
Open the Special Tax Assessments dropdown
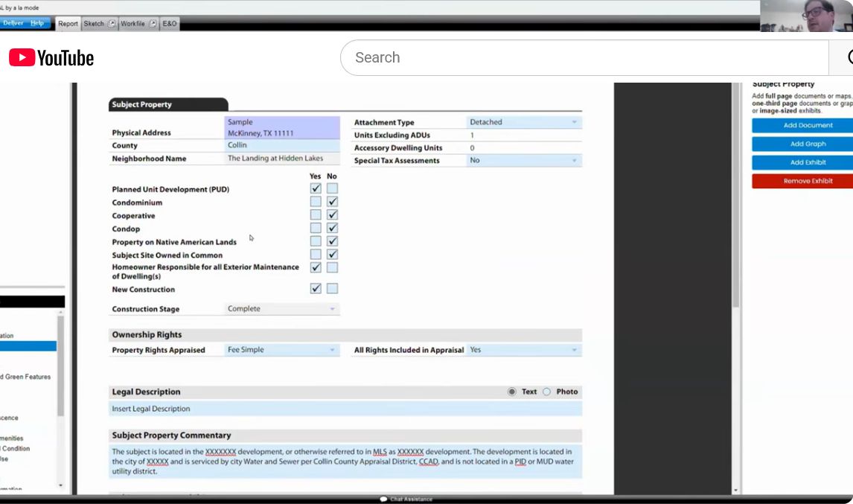coord(524,161)
